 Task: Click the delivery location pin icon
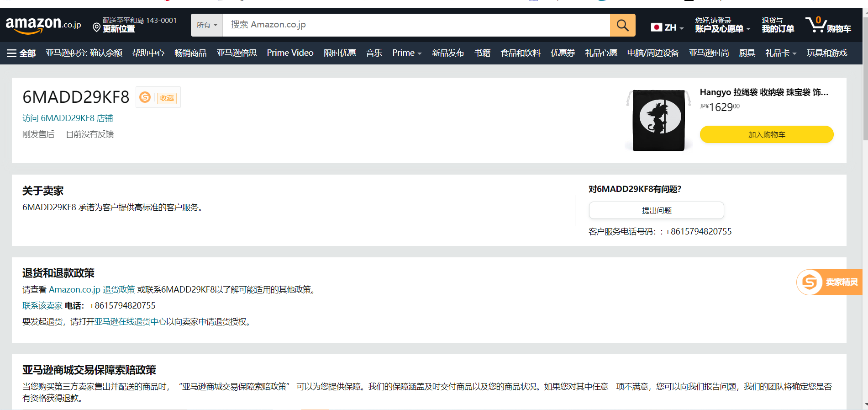coord(96,28)
